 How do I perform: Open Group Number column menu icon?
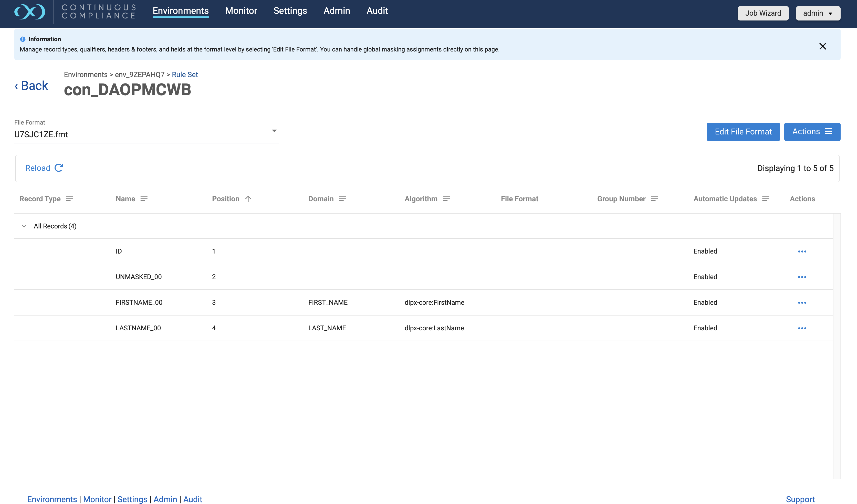(654, 199)
